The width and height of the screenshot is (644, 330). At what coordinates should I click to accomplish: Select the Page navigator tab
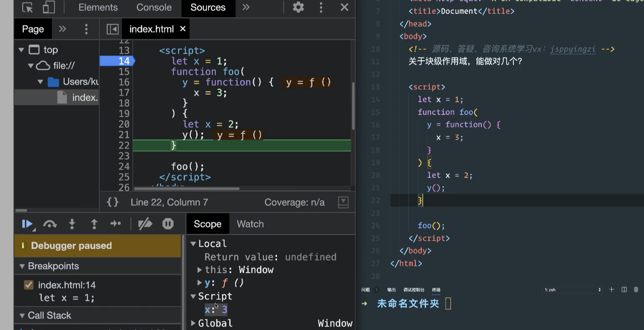pyautogui.click(x=33, y=29)
